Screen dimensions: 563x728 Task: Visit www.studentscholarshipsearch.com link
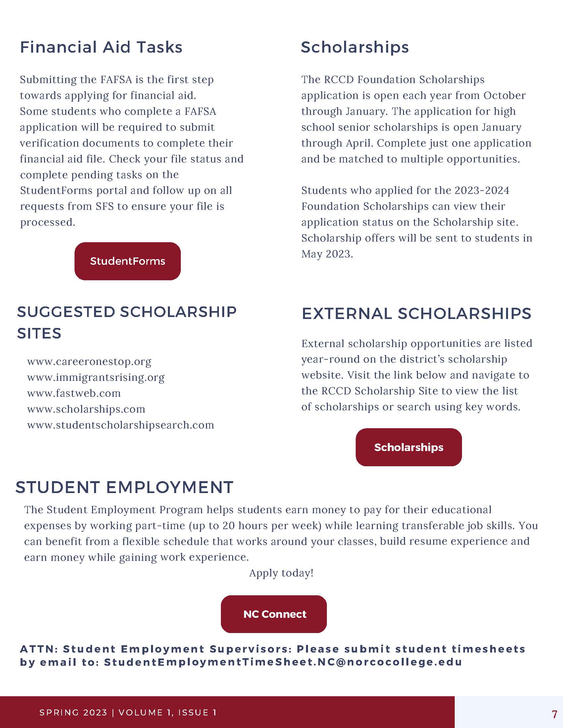[121, 425]
